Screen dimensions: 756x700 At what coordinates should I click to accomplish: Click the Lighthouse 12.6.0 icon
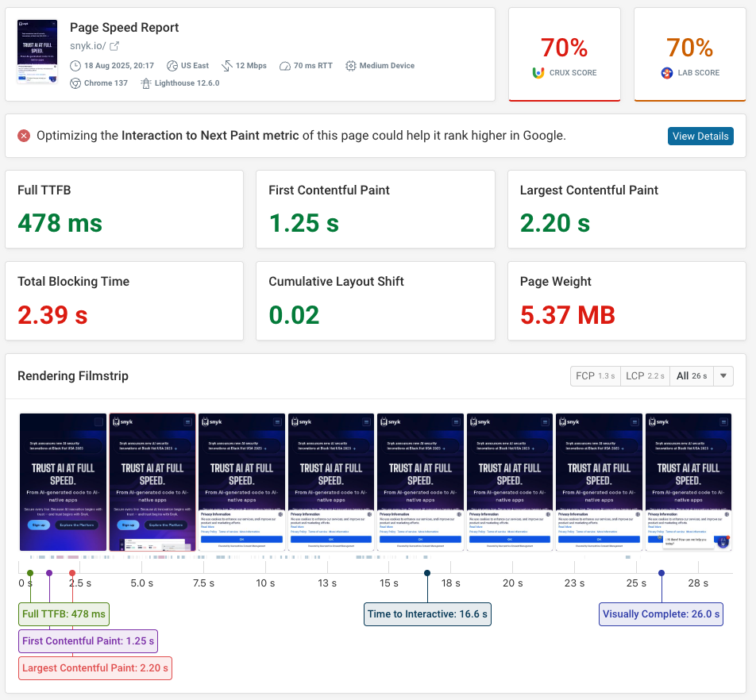(145, 83)
